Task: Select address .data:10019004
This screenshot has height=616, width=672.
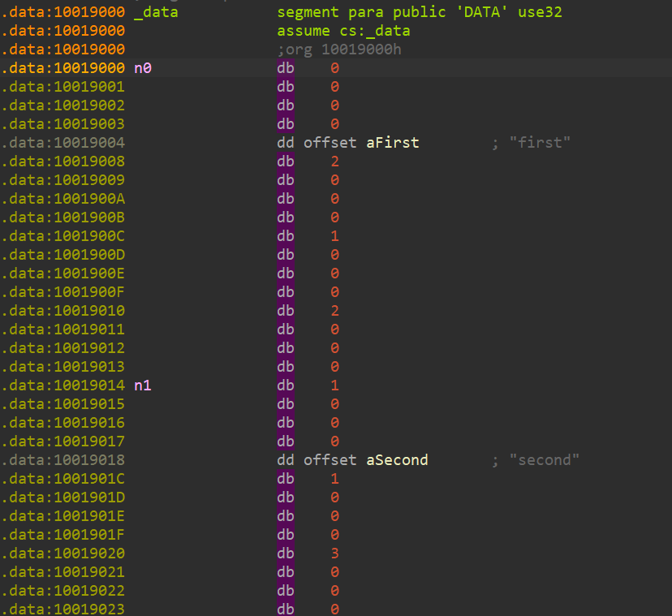Action: (x=63, y=143)
